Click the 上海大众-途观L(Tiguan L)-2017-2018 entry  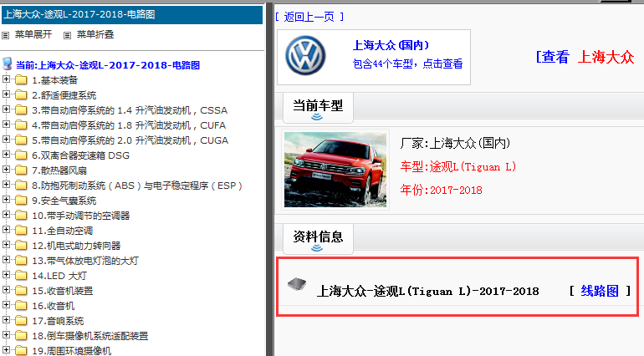(x=427, y=291)
